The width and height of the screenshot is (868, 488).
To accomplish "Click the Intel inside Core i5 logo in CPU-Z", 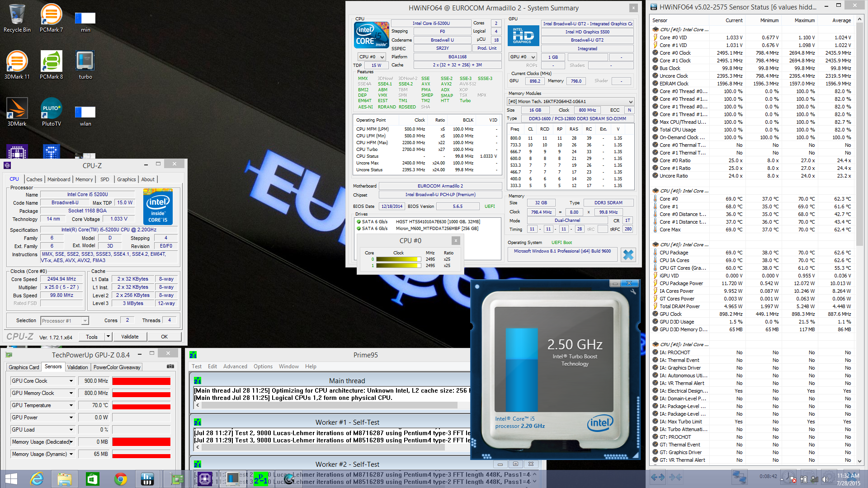I will point(158,206).
